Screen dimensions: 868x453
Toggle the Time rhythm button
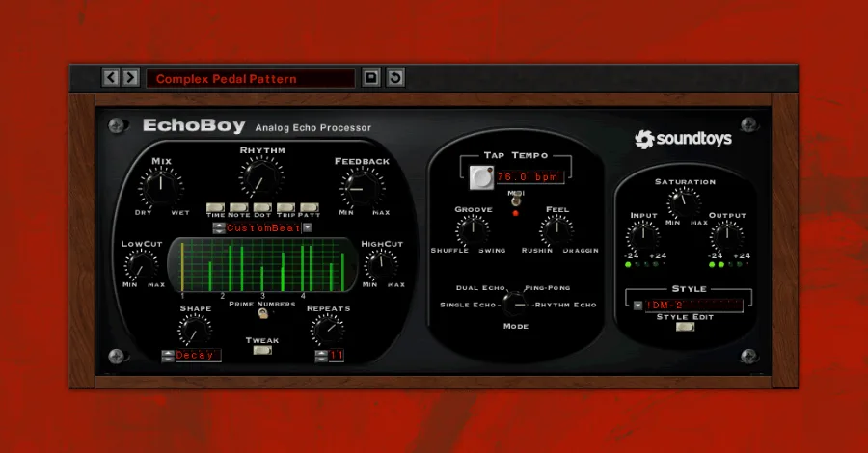pyautogui.click(x=215, y=207)
